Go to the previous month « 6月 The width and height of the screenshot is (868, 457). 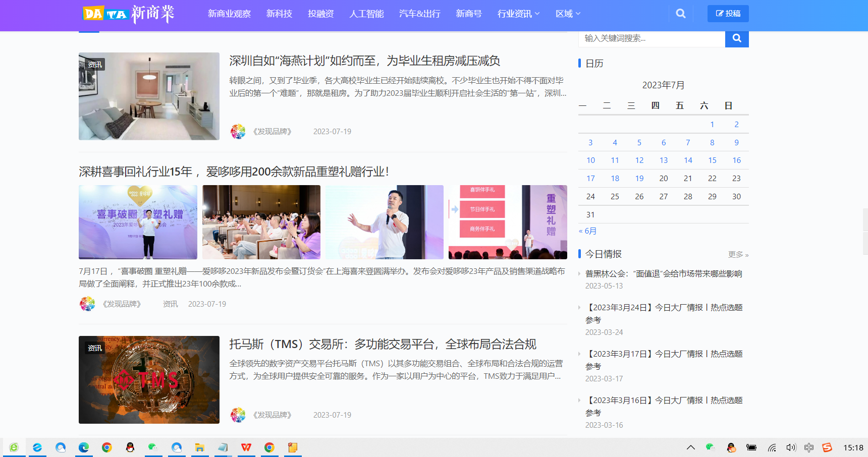pyautogui.click(x=587, y=231)
